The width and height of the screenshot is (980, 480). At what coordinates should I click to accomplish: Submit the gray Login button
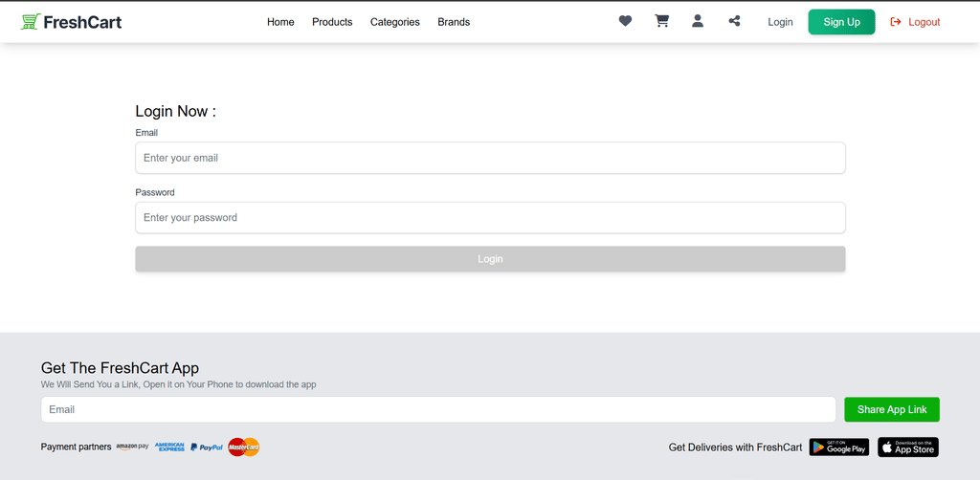click(490, 258)
